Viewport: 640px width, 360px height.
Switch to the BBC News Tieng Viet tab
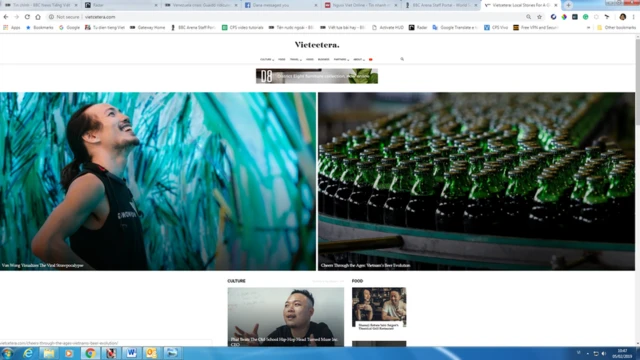tap(40, 5)
